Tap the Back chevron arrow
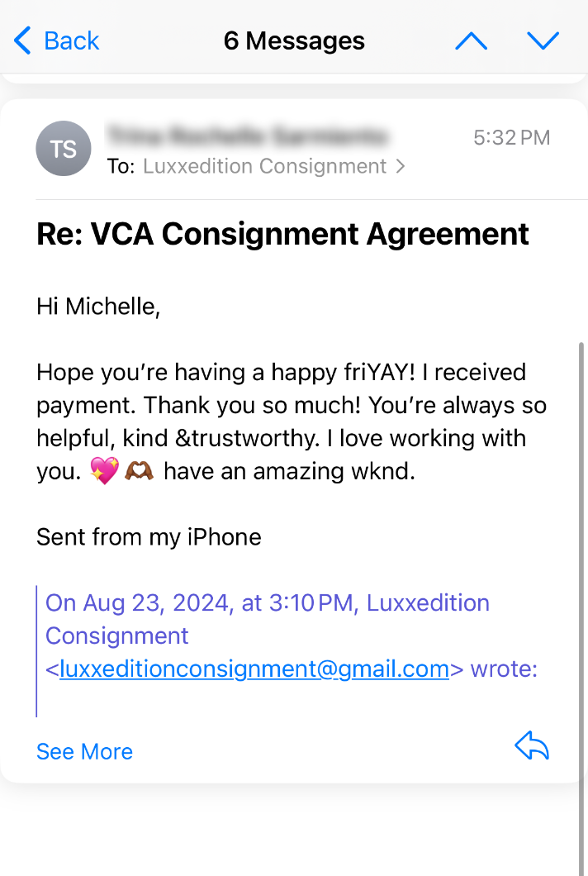Viewport: 588px width, 876px height. pos(22,40)
